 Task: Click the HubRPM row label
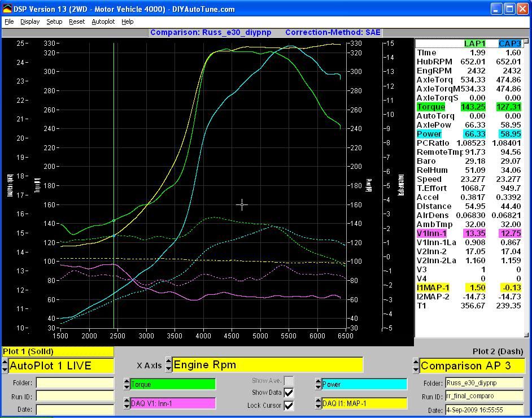click(434, 62)
